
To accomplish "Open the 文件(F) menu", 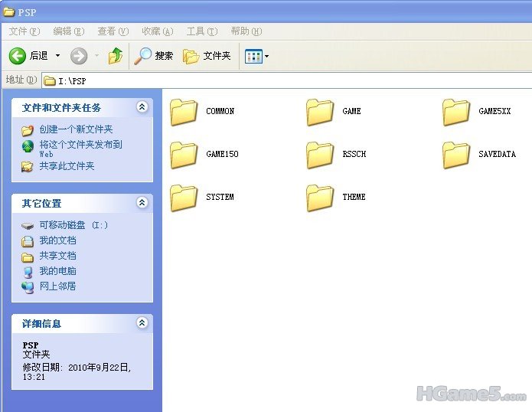I will 24,31.
